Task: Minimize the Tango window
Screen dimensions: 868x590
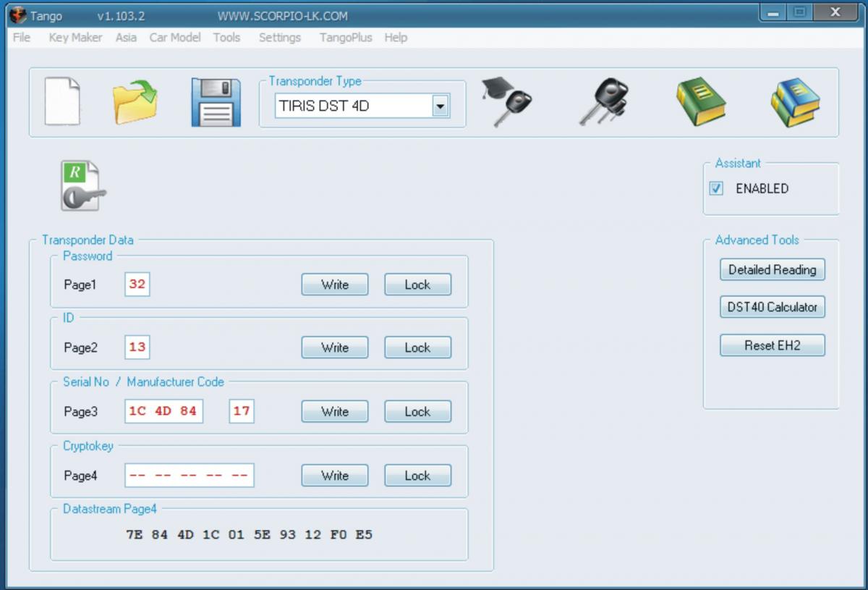Action: click(x=774, y=12)
